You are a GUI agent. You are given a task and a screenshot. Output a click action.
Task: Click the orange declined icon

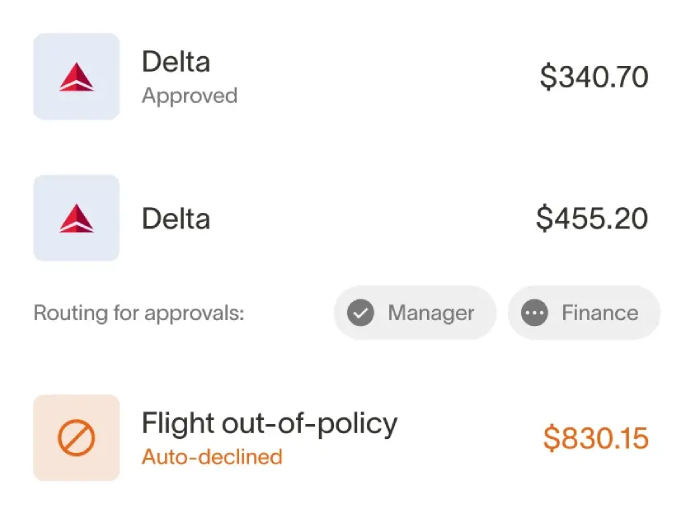coord(76,438)
